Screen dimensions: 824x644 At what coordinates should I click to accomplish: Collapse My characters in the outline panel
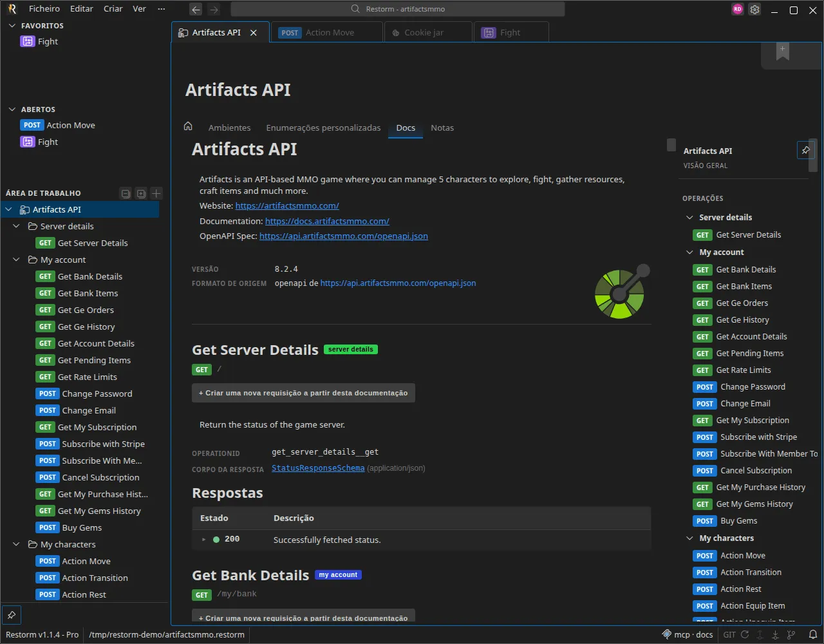pos(689,538)
